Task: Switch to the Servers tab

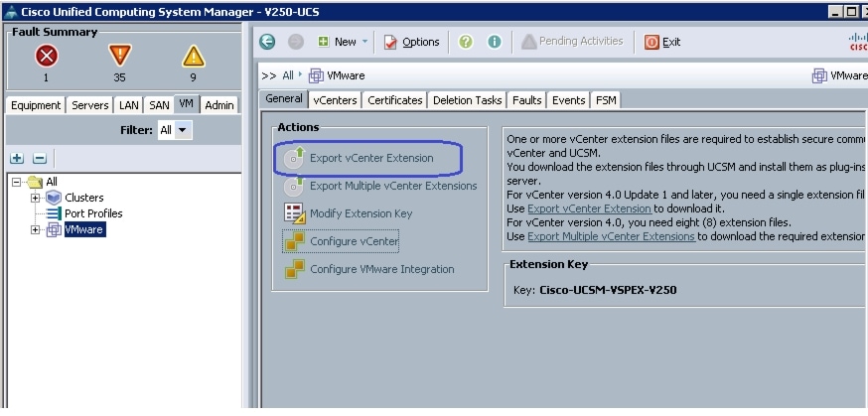Action: [x=89, y=105]
